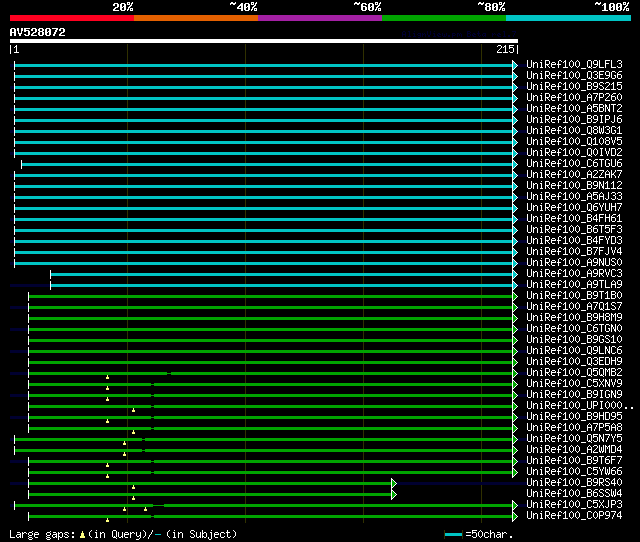The image size is (640, 542).
Task: Click the UniRef100_C0P974 label
Action: click(574, 516)
